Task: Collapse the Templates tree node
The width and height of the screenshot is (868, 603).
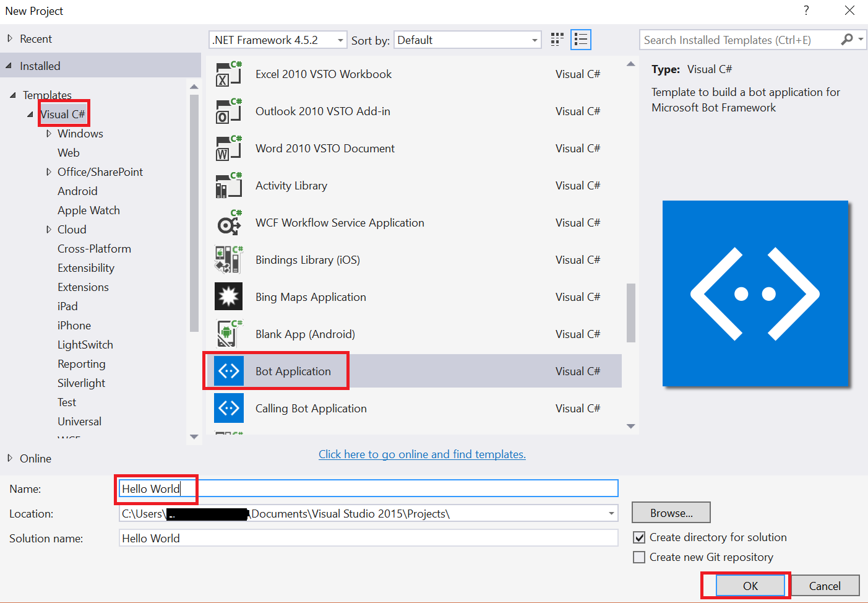Action: (13, 95)
